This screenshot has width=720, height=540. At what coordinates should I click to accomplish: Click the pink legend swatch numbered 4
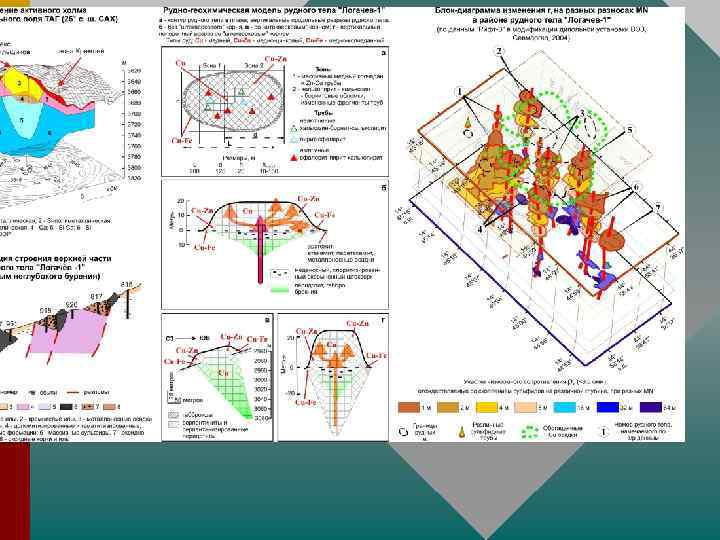click(24, 407)
